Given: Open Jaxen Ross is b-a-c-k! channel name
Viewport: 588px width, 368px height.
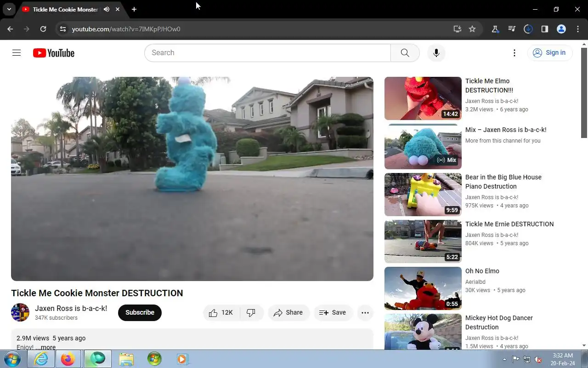Looking at the screenshot, I should click(71, 309).
